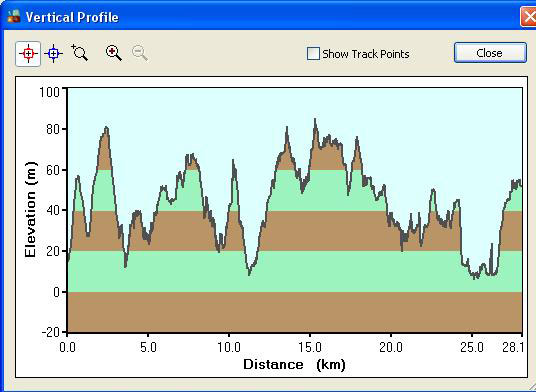
Task: Click the Elevation (m) axis label
Action: (x=30, y=209)
